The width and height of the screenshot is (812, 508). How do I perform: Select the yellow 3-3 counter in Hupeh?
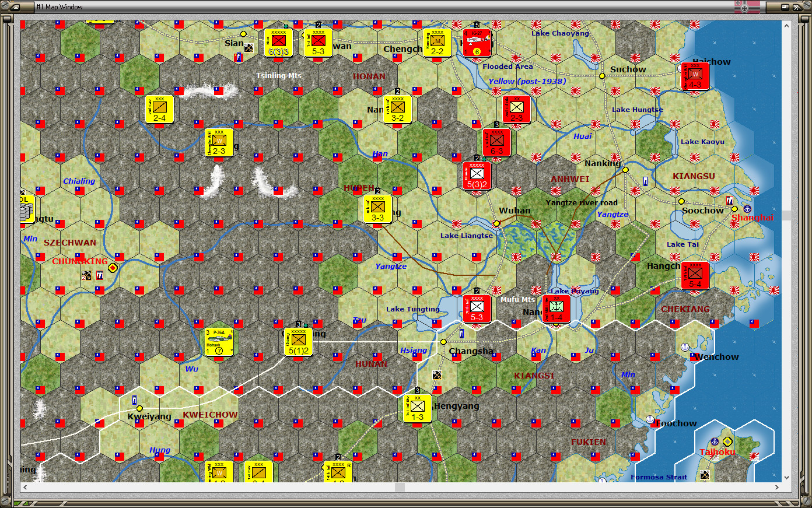(x=378, y=209)
